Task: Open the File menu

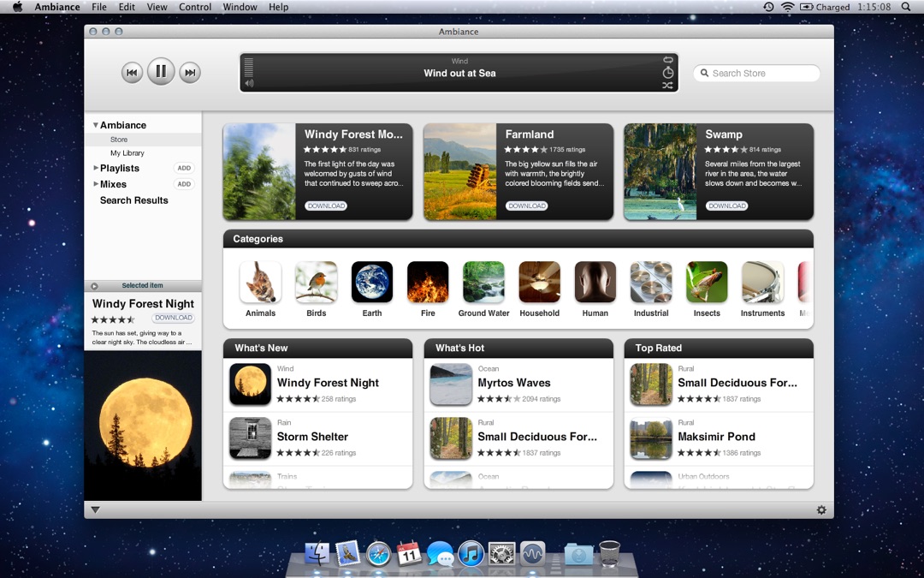Action: click(99, 7)
